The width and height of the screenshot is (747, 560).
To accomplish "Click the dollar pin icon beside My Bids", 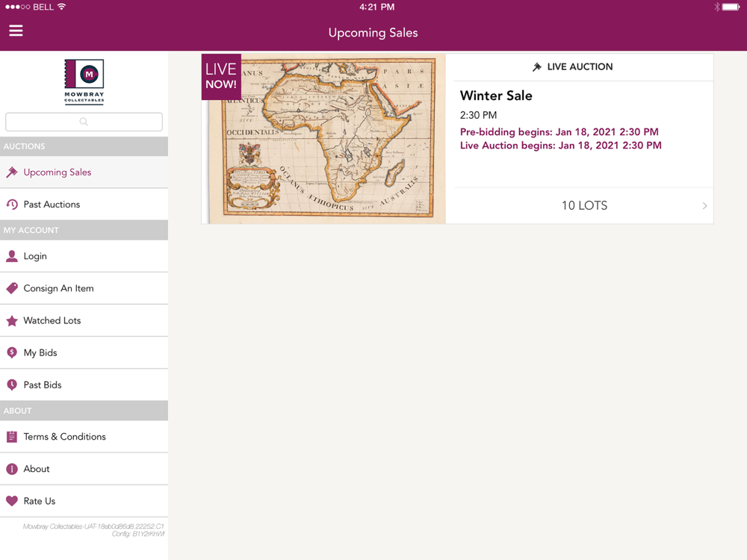I will pyautogui.click(x=12, y=353).
